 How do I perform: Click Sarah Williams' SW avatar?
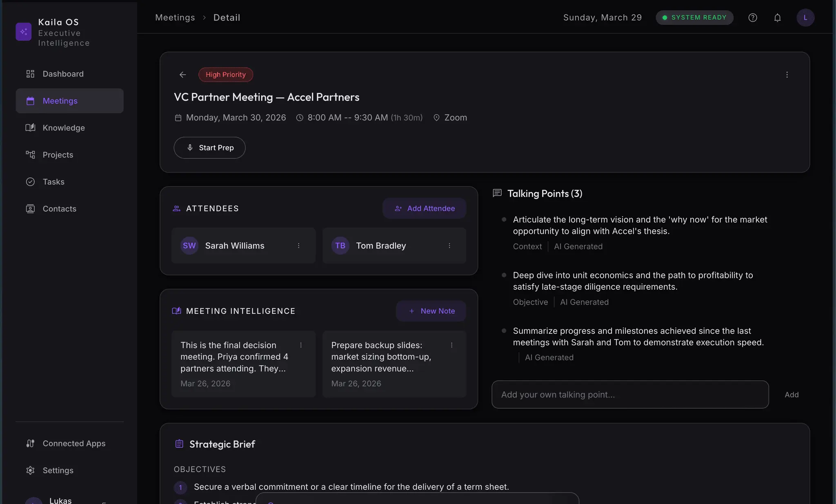point(189,246)
